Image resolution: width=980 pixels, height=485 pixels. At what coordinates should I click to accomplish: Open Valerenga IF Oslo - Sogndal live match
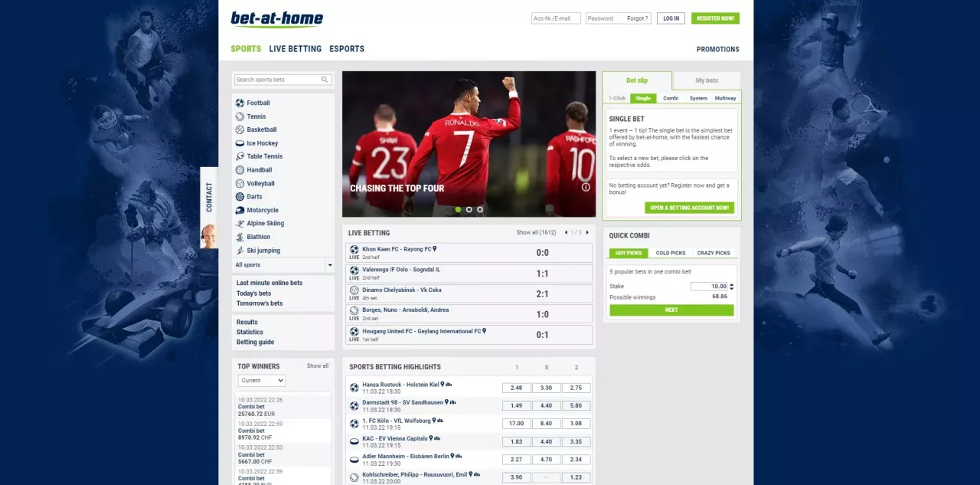(469, 274)
